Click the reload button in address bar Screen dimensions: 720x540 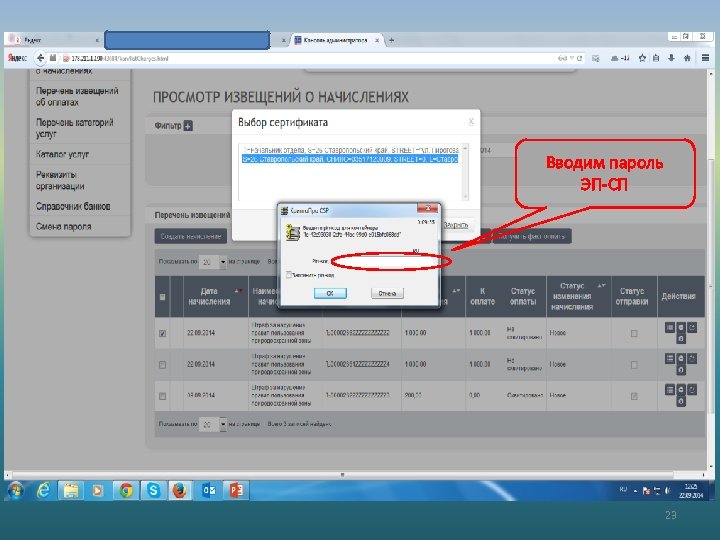point(579,58)
